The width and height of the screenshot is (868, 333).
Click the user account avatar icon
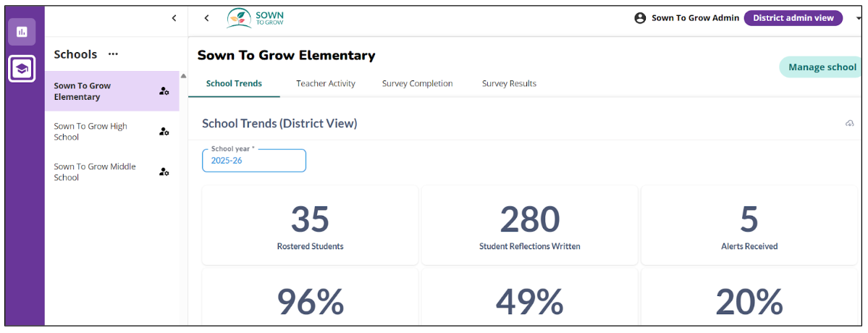640,18
